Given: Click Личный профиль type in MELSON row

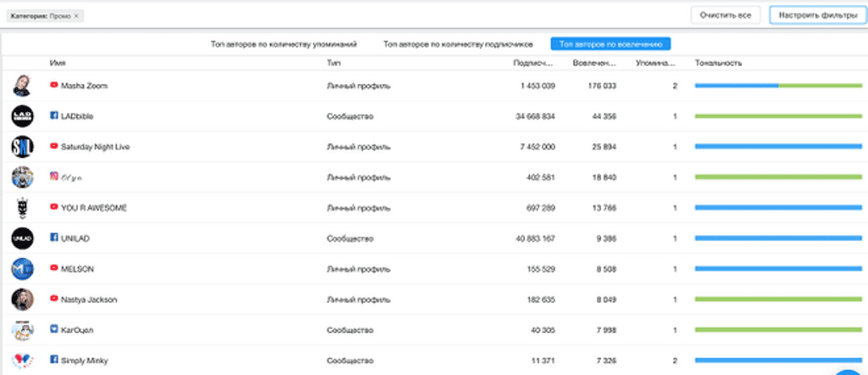Looking at the screenshot, I should (359, 269).
